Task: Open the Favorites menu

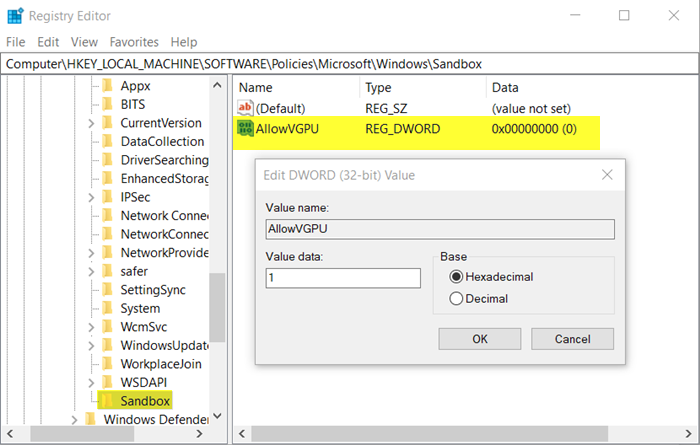Action: (134, 42)
